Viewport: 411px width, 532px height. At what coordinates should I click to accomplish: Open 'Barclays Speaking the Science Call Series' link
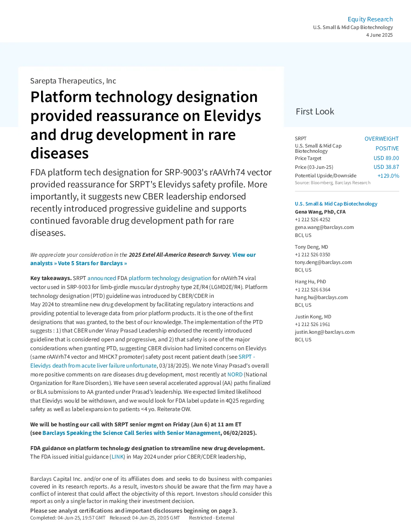pos(131,433)
